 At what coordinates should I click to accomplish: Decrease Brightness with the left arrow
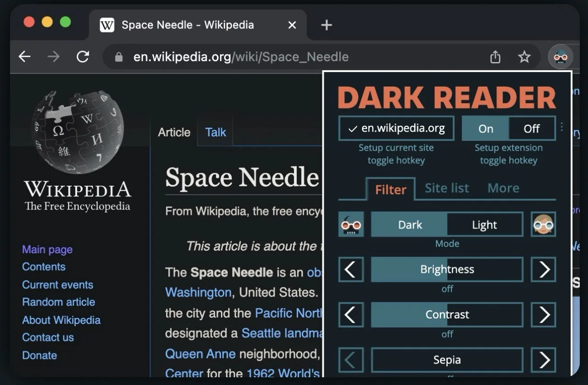[351, 269]
